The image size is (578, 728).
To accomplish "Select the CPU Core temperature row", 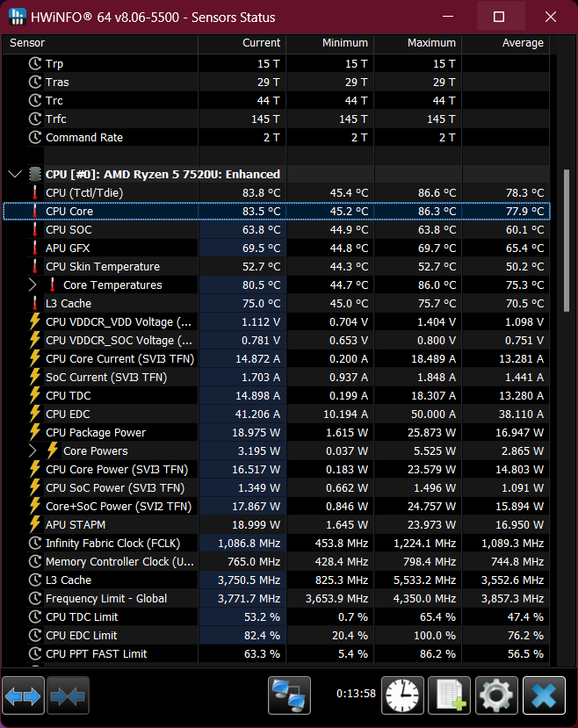I will click(277, 212).
